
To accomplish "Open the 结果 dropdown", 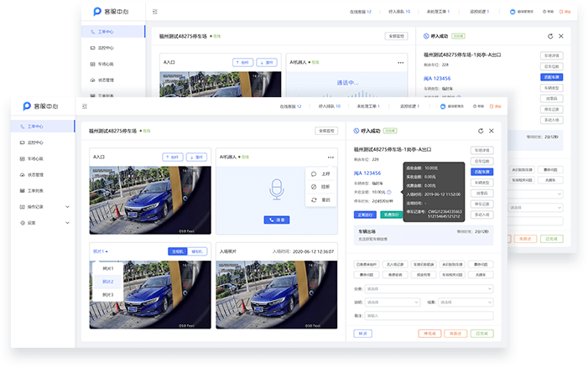I will click(x=466, y=302).
